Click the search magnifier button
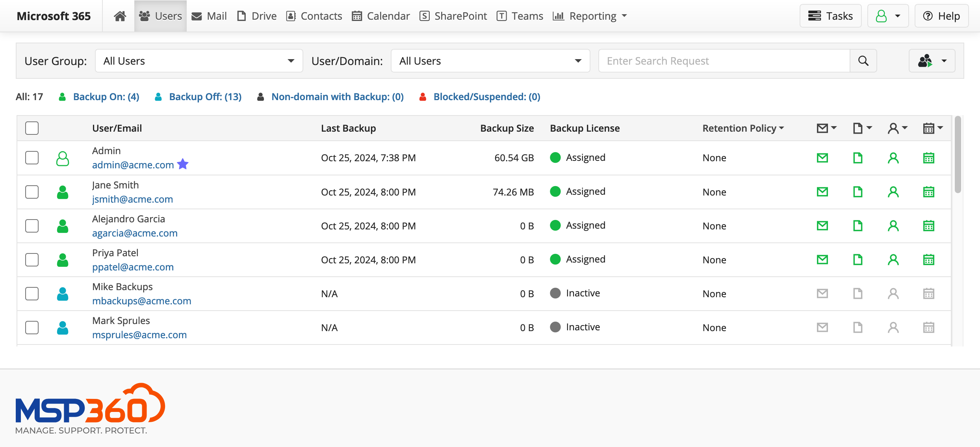This screenshot has height=447, width=980. tap(863, 61)
